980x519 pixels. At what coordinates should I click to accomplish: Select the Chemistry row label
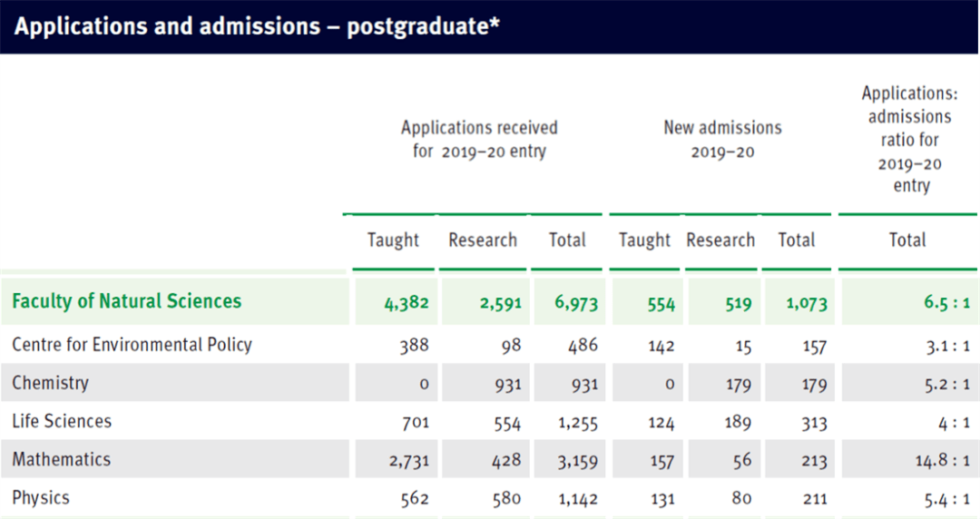[51, 383]
